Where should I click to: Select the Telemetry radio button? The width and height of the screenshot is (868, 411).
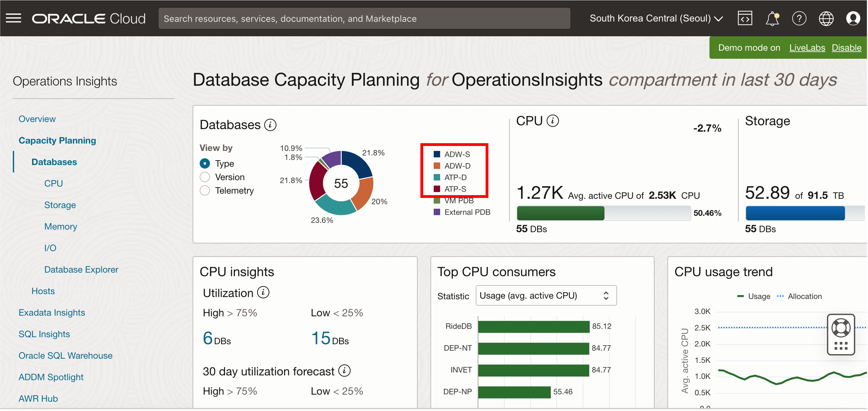point(205,191)
